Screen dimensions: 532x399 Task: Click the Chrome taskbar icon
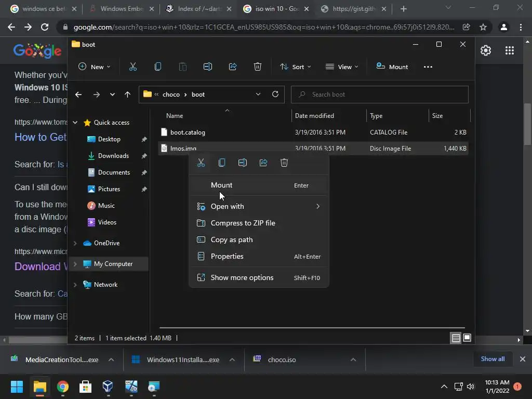tap(62, 387)
